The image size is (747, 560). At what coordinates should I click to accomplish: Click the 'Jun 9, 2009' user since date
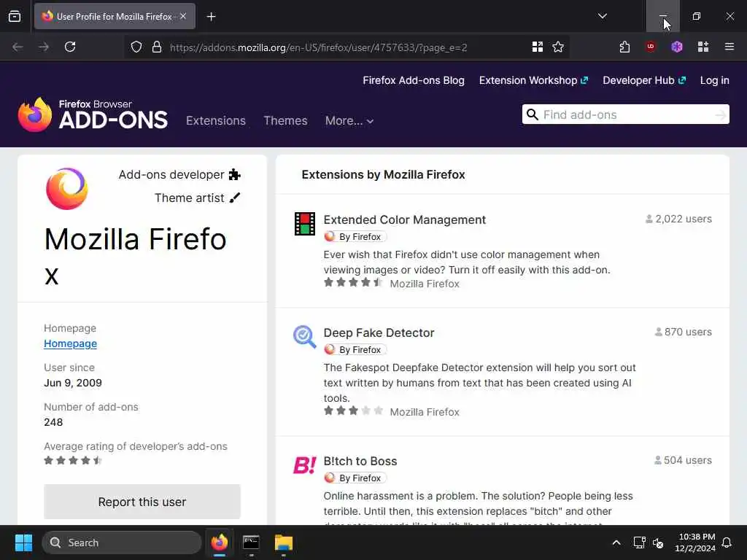click(73, 383)
